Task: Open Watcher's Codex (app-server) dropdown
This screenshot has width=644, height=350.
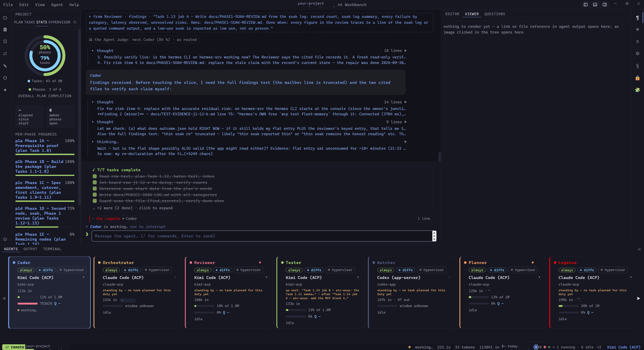Action: pyautogui.click(x=449, y=278)
